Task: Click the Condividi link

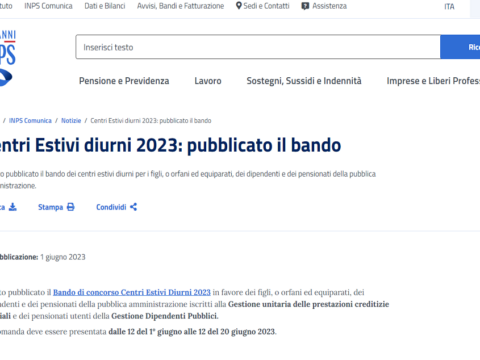Action: point(111,207)
